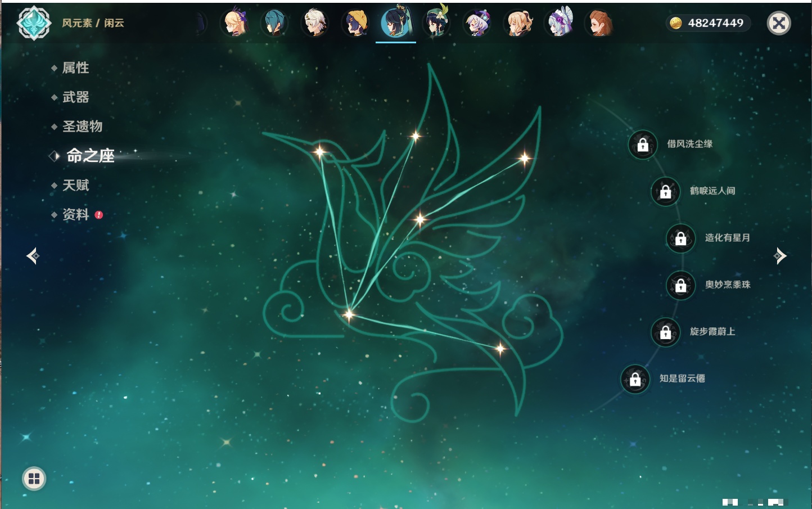This screenshot has width=812, height=509.
Task: Click the bottom star where all lines converge
Action: [x=349, y=314]
